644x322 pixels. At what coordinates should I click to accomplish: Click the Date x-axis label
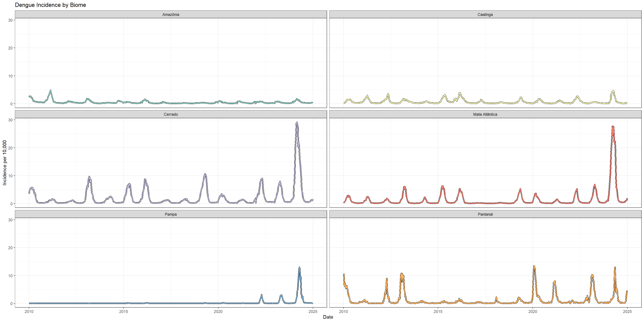[328, 317]
